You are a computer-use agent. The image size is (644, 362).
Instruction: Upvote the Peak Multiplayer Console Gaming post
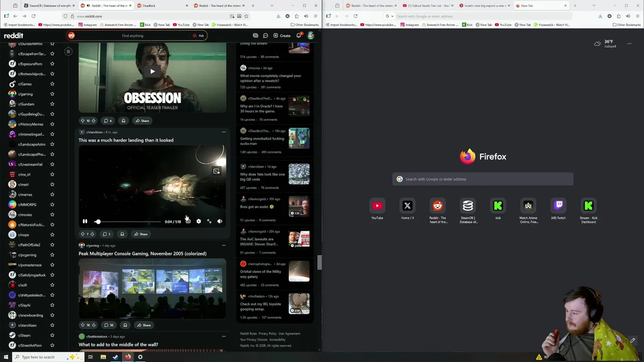pos(83,325)
